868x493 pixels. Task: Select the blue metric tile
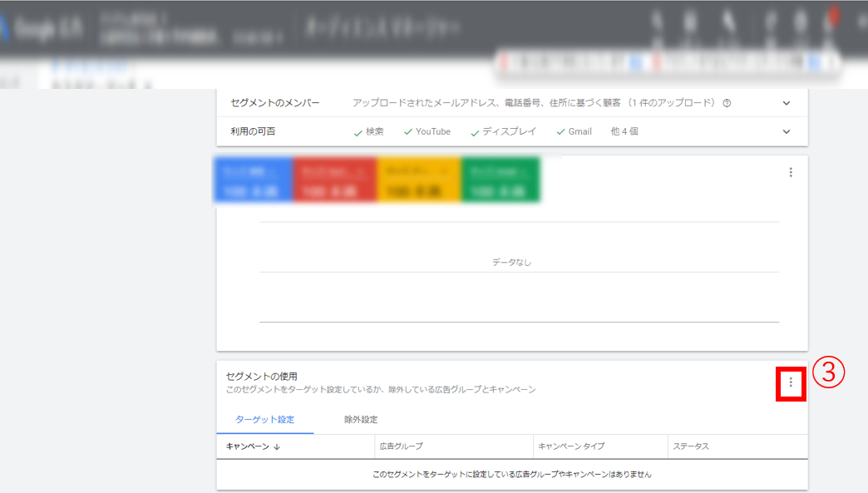tap(254, 180)
